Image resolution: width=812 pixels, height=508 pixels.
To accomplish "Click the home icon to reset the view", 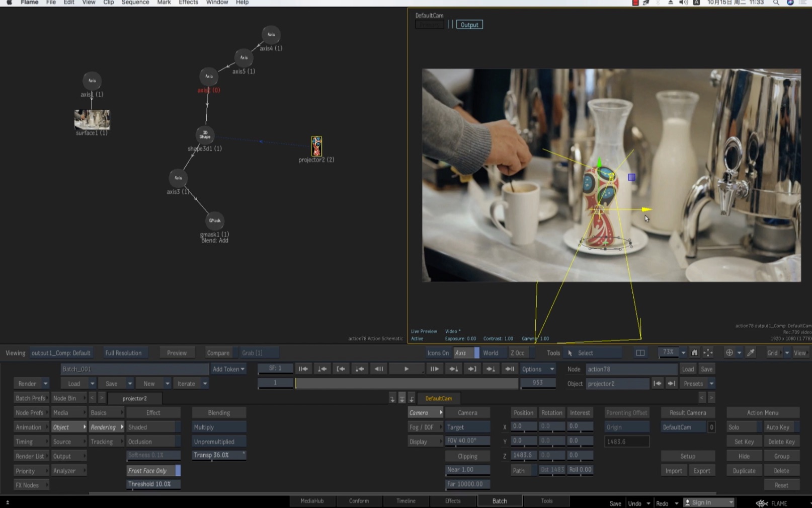I will [695, 352].
